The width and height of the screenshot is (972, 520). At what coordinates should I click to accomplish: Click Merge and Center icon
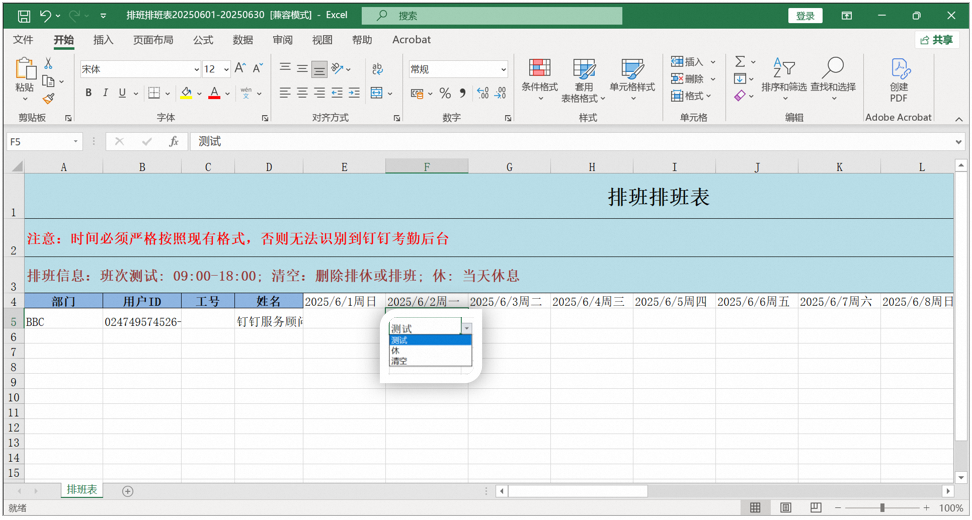tap(377, 93)
